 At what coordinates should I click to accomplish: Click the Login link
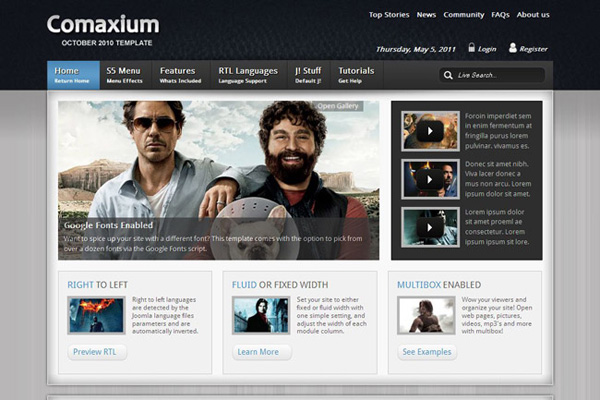coord(487,49)
